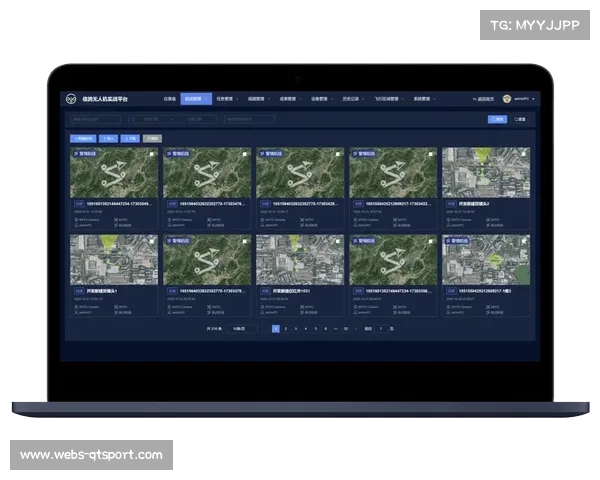Open the first route map thumbnail
Screen dimensions: 600x480
(113, 176)
